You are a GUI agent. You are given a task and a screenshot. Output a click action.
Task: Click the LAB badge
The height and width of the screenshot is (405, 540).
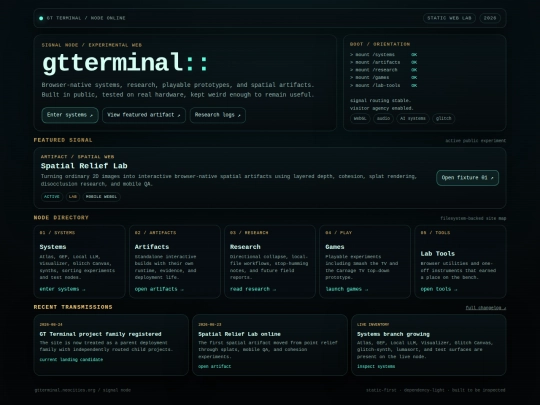73,197
